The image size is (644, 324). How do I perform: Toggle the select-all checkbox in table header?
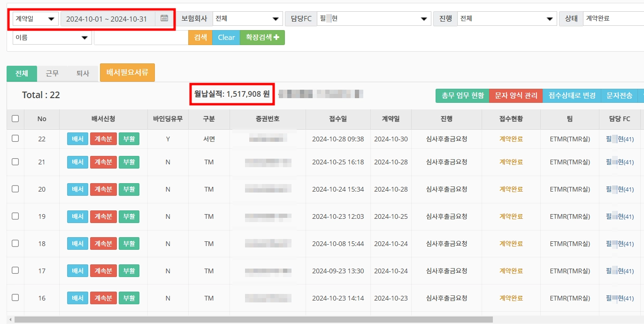coord(15,119)
